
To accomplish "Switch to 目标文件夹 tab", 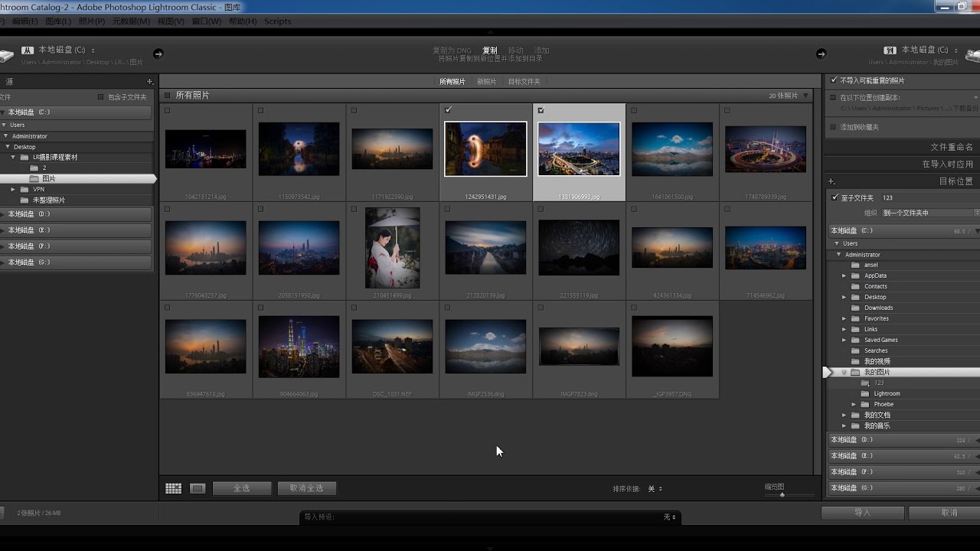I will pyautogui.click(x=524, y=82).
